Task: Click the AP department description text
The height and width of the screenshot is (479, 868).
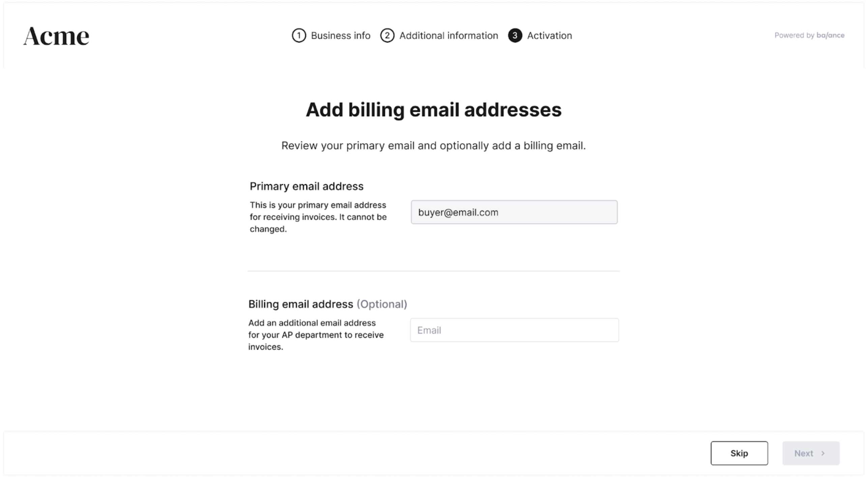Action: [316, 335]
